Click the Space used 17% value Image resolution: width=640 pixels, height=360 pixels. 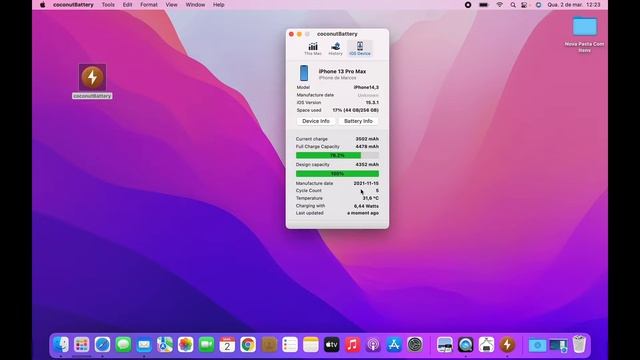[x=355, y=110]
